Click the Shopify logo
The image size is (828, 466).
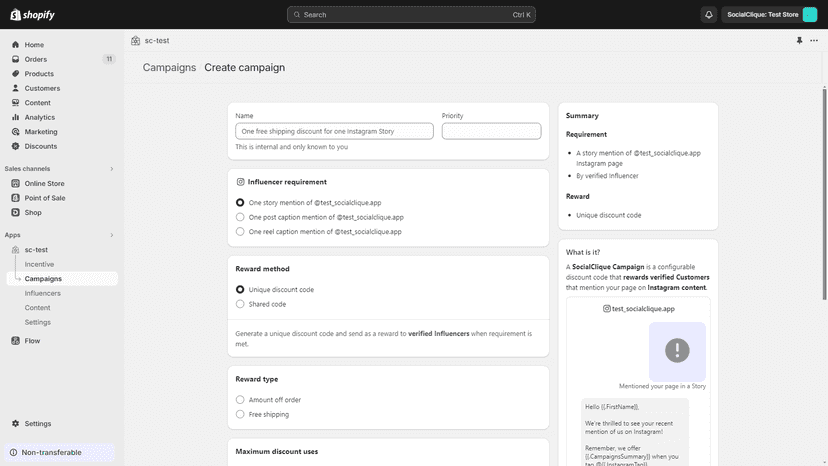click(x=32, y=14)
